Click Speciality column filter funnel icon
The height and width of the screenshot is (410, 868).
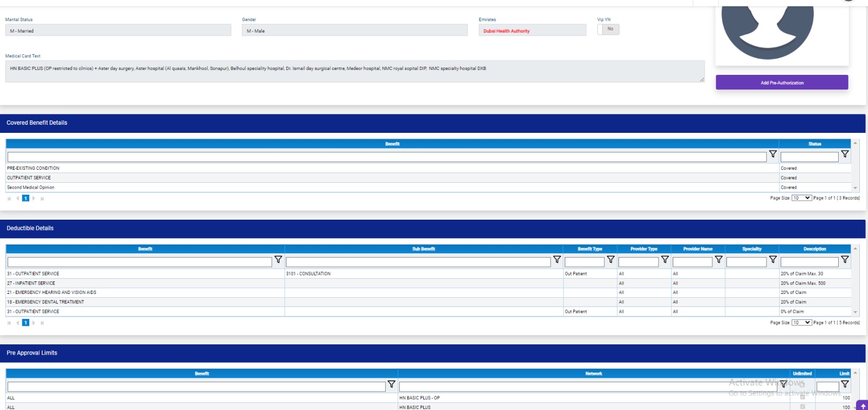773,260
